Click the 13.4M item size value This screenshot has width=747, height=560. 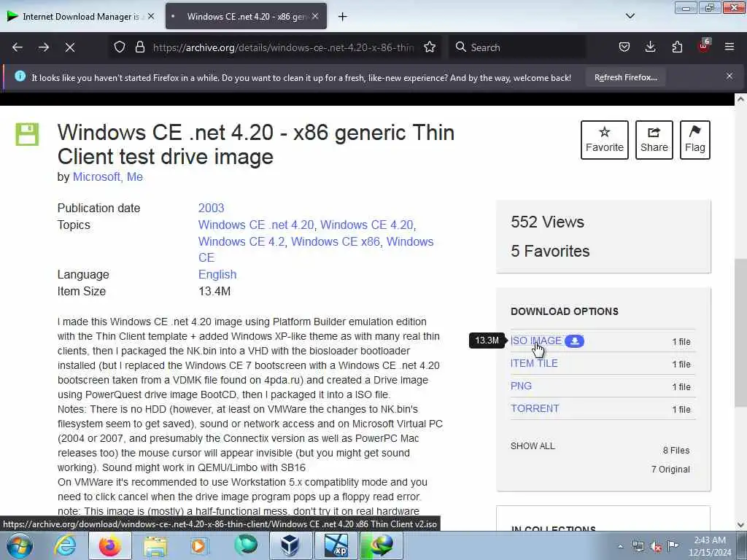coord(214,292)
